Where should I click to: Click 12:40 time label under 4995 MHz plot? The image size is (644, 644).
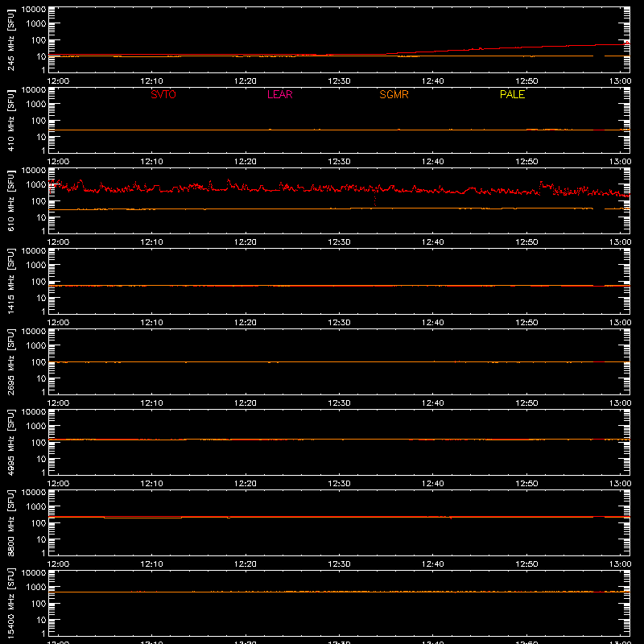coord(433,484)
